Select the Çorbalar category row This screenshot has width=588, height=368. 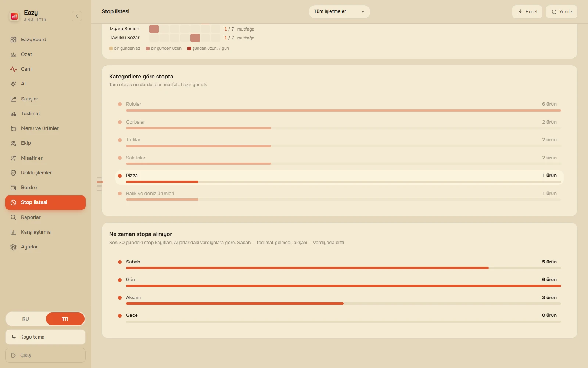click(x=339, y=124)
